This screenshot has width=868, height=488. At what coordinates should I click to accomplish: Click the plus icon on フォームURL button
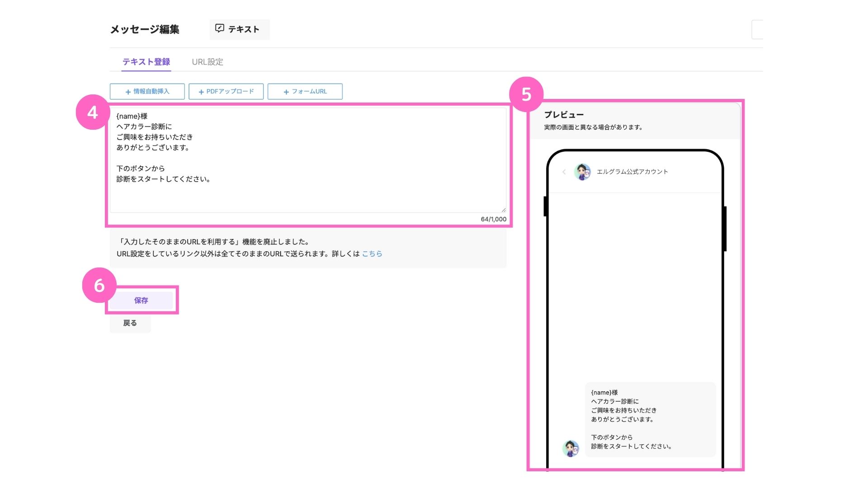[x=286, y=92]
